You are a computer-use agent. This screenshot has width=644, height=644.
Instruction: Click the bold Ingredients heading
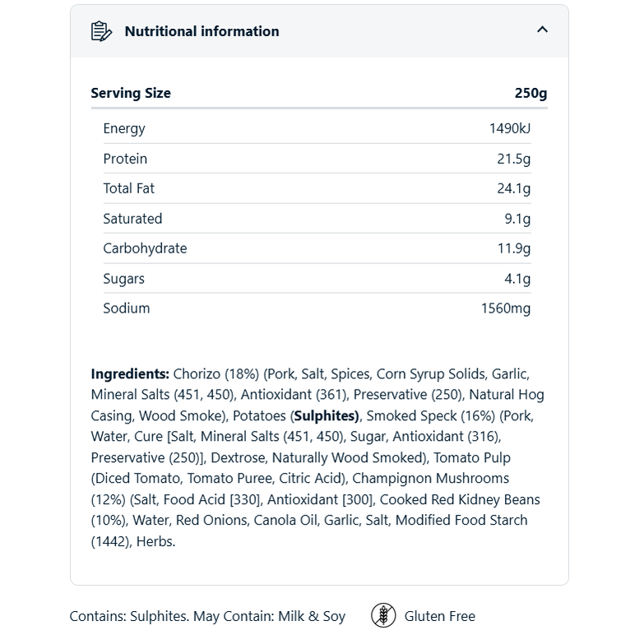(130, 373)
